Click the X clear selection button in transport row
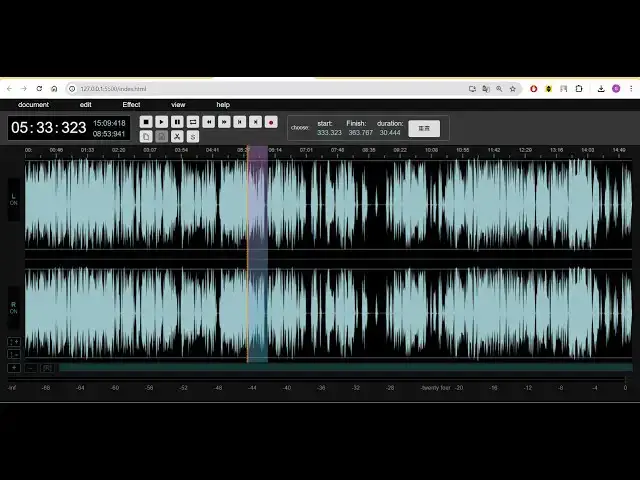640x480 pixels. 256,122
